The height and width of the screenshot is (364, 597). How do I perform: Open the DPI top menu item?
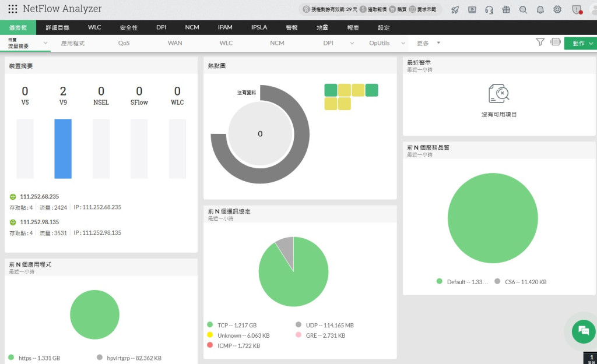[x=161, y=27]
